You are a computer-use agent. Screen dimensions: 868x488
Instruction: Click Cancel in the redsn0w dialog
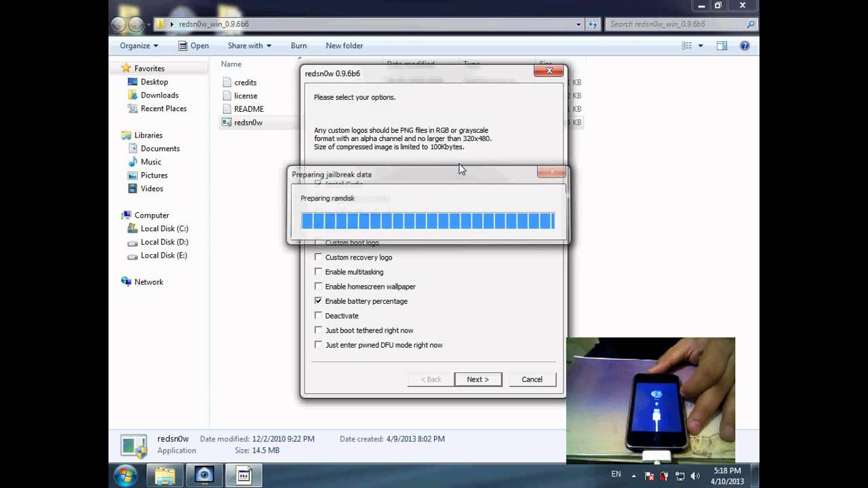coord(532,380)
